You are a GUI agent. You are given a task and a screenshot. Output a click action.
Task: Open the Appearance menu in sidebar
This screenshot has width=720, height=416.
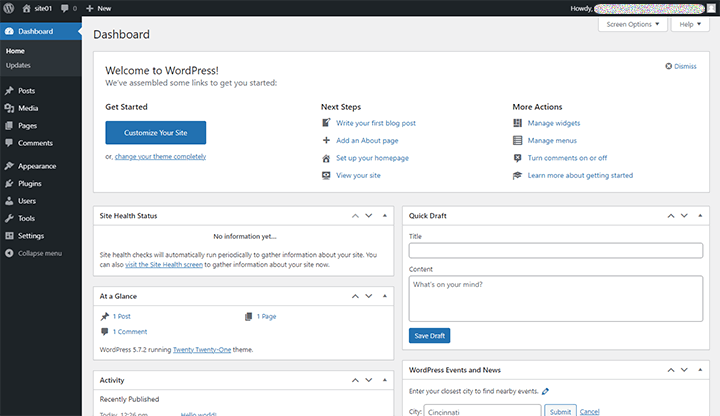[x=36, y=166]
